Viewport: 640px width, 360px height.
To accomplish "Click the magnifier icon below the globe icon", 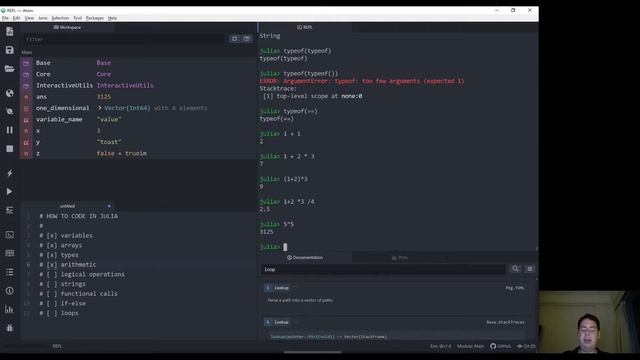I will pyautogui.click(x=9, y=111).
